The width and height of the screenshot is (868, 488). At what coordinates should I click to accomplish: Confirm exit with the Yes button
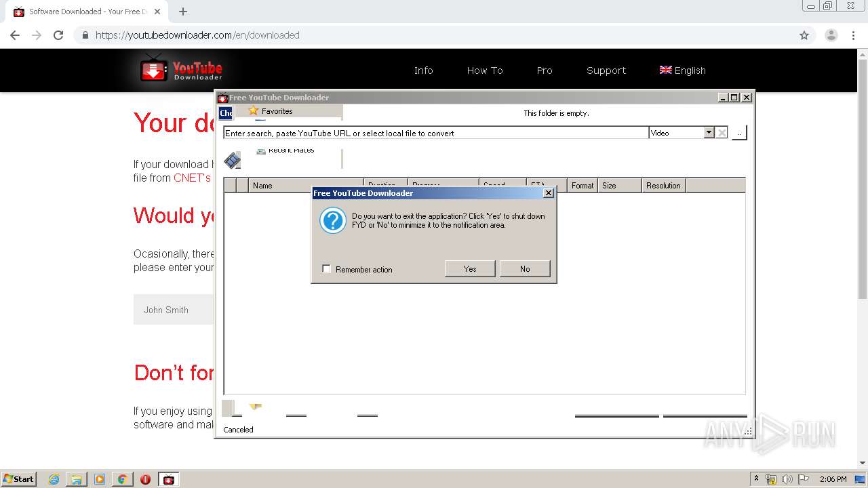click(x=470, y=269)
